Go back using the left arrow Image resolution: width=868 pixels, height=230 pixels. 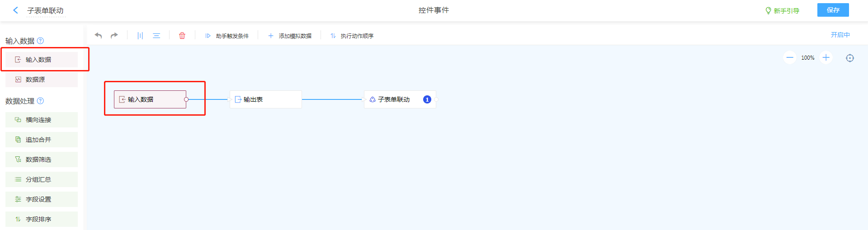tap(16, 10)
